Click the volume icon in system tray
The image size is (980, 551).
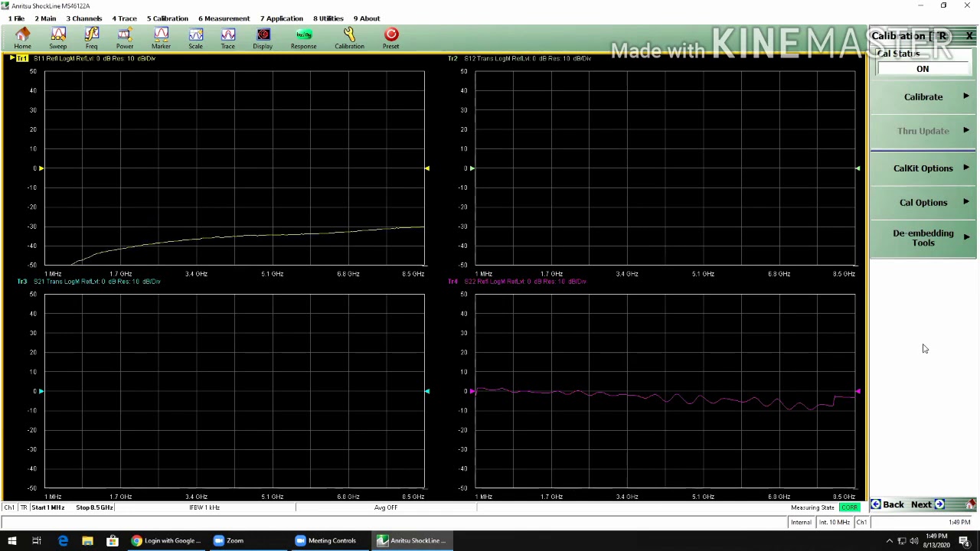913,541
